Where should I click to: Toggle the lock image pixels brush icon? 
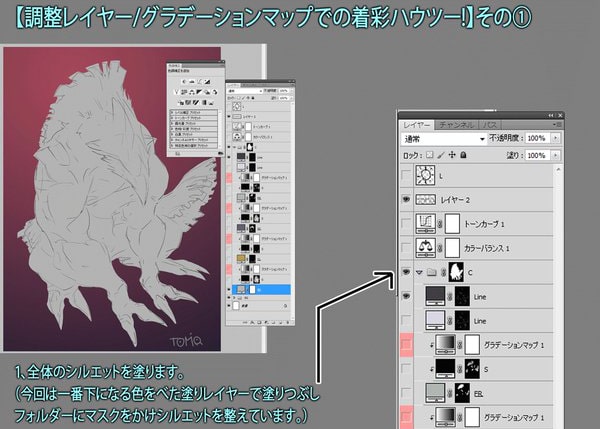[441, 155]
